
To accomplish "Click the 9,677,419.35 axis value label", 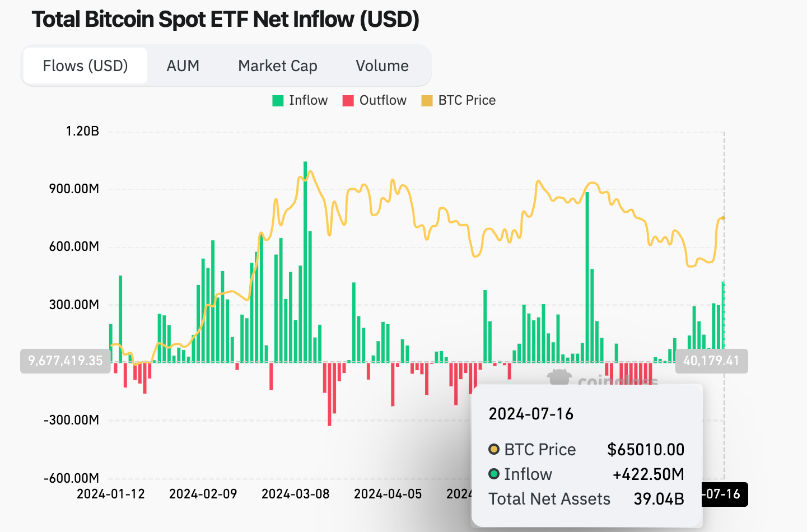I will [65, 361].
